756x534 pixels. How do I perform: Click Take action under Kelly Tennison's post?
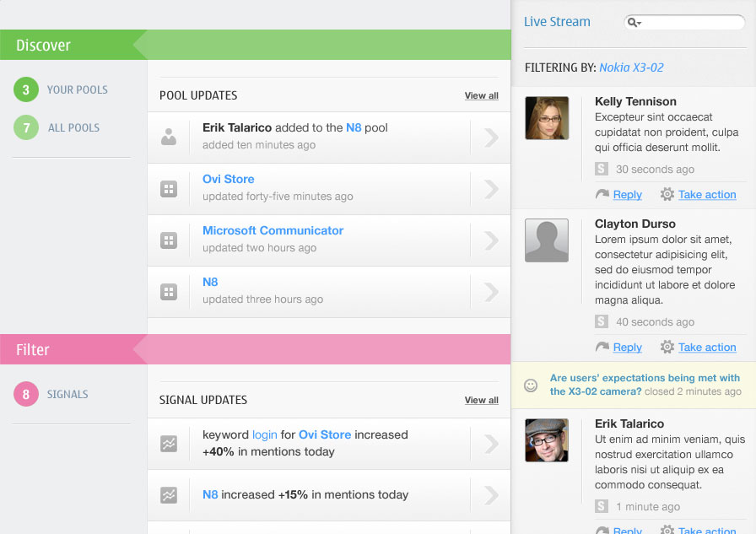point(707,194)
